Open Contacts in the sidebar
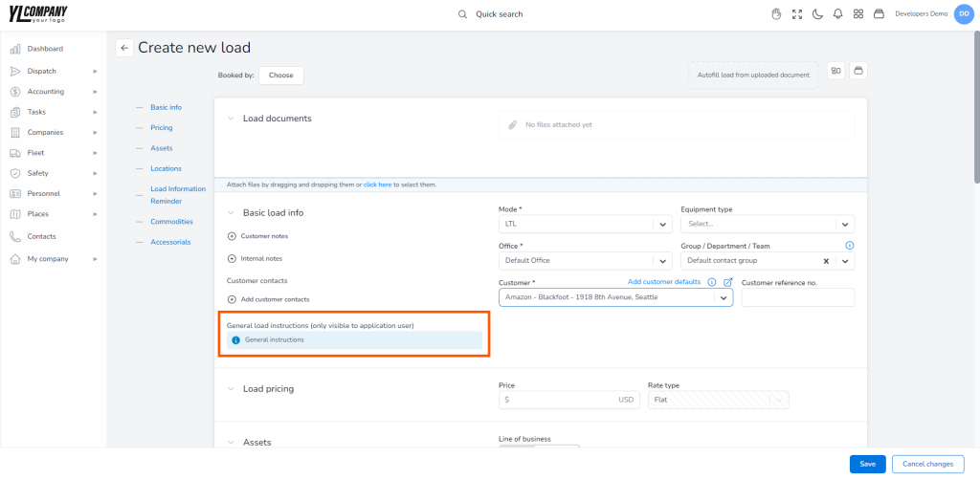Screen dimensions: 980x479 tap(41, 236)
